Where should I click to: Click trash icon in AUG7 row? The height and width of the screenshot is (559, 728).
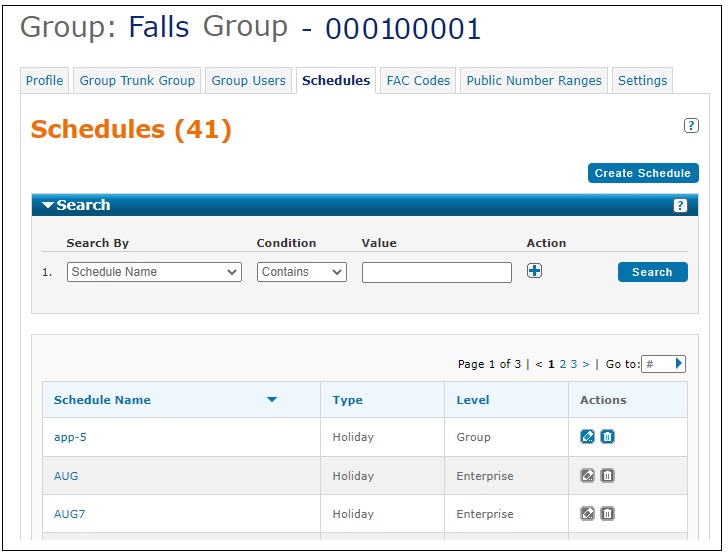[607, 514]
